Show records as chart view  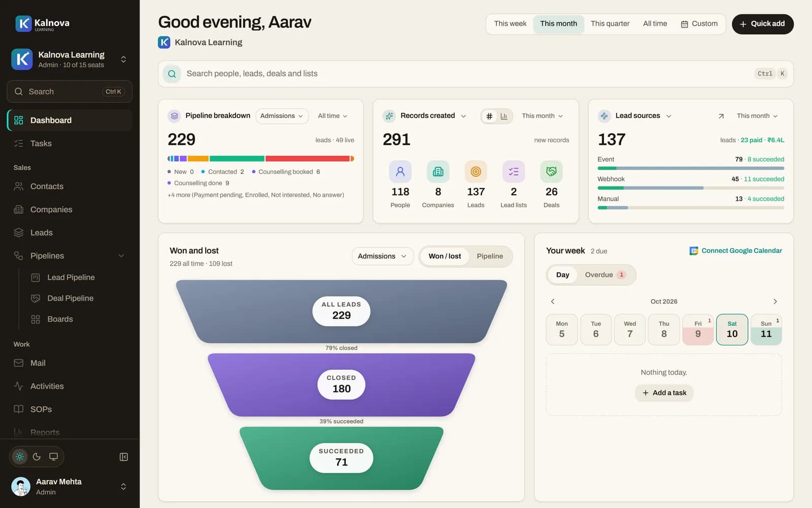pyautogui.click(x=504, y=116)
